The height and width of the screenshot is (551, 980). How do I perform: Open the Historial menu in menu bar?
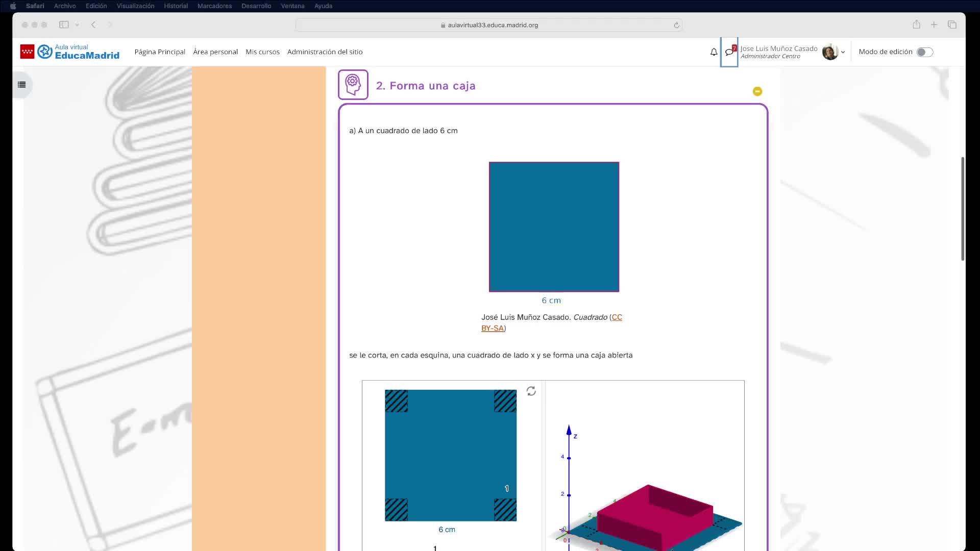pos(176,6)
